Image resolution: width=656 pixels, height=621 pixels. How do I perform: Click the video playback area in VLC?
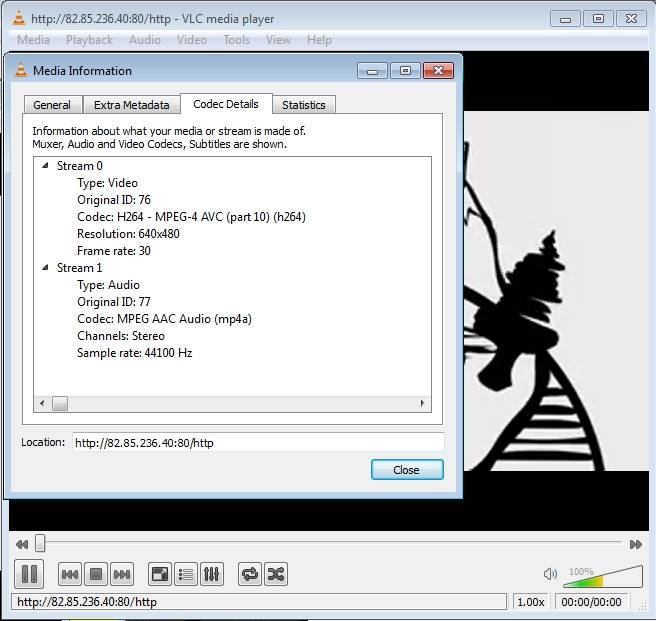click(556, 291)
